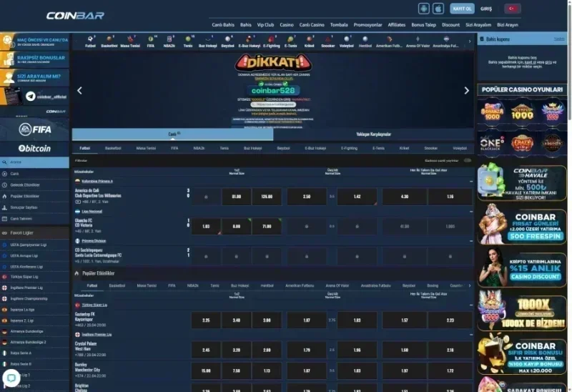This screenshot has width=572, height=392.
Task: Toggle the 'Sadece canlı yayınlar' switch
Action: (x=468, y=161)
